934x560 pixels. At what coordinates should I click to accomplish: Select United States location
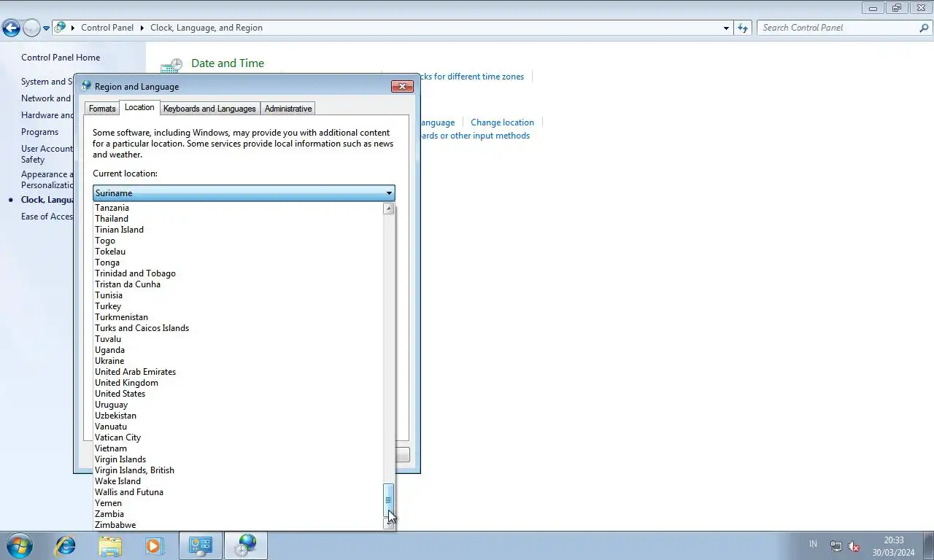239,394
